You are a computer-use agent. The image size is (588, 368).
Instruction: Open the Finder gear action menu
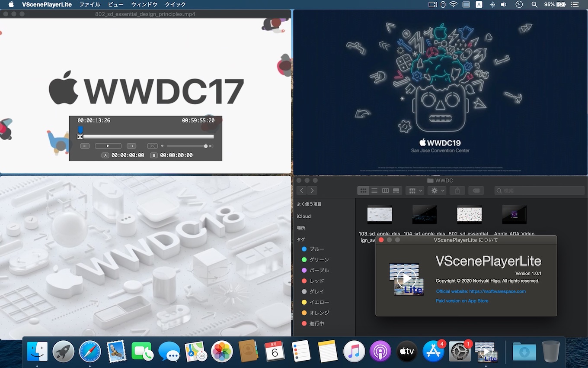(x=437, y=190)
